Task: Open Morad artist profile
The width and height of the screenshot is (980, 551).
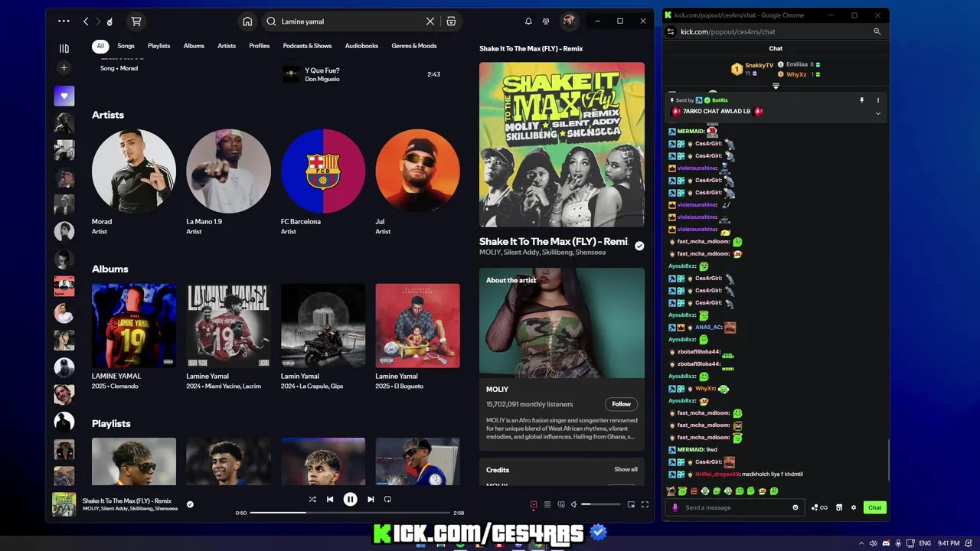Action: click(134, 171)
